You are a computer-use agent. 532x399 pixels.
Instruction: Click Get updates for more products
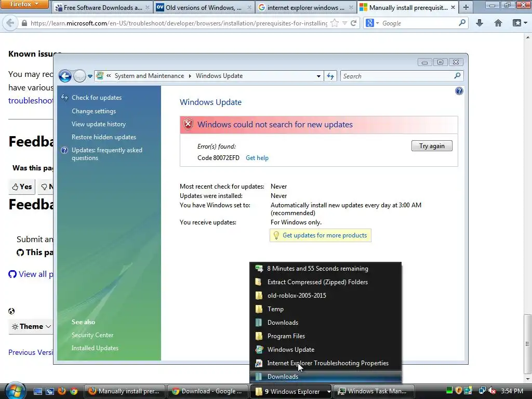click(x=324, y=235)
